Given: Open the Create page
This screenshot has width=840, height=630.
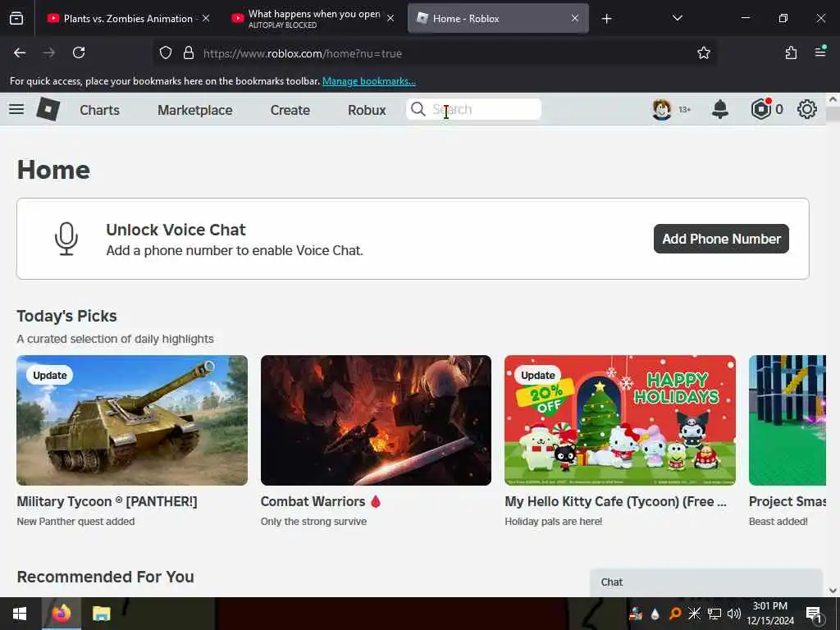Looking at the screenshot, I should 290,110.
